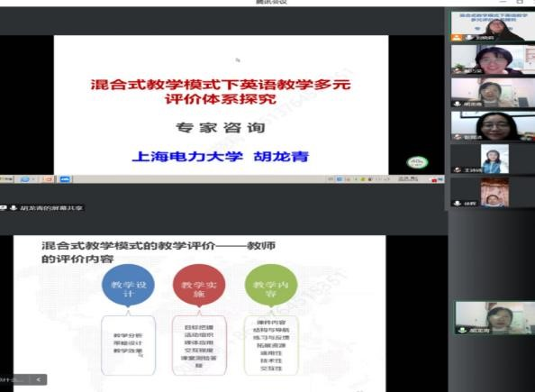Select the active speaker tile with the green microphone
The height and width of the screenshot is (392, 535).
(494, 317)
